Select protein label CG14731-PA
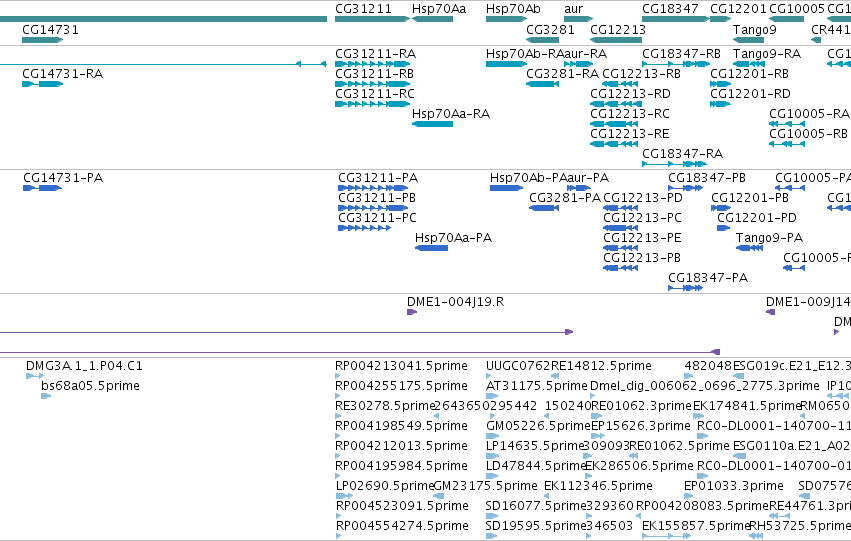The image size is (851, 541). coord(63,178)
